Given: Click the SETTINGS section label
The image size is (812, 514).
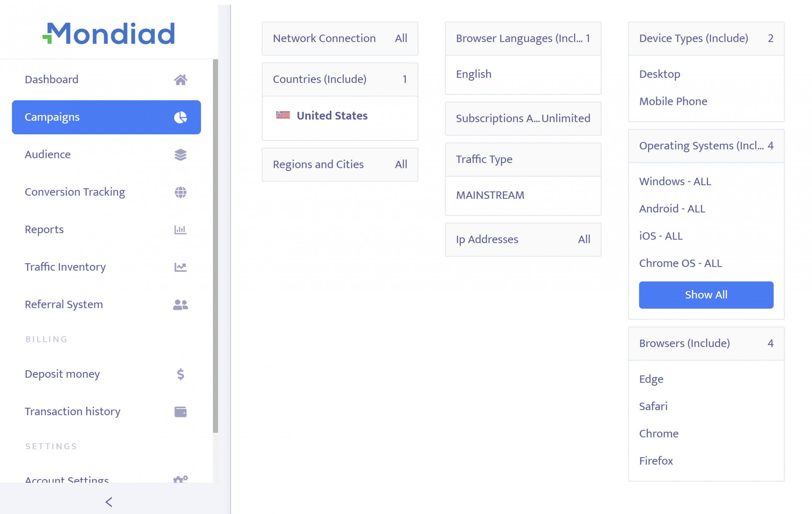Looking at the screenshot, I should [x=51, y=447].
